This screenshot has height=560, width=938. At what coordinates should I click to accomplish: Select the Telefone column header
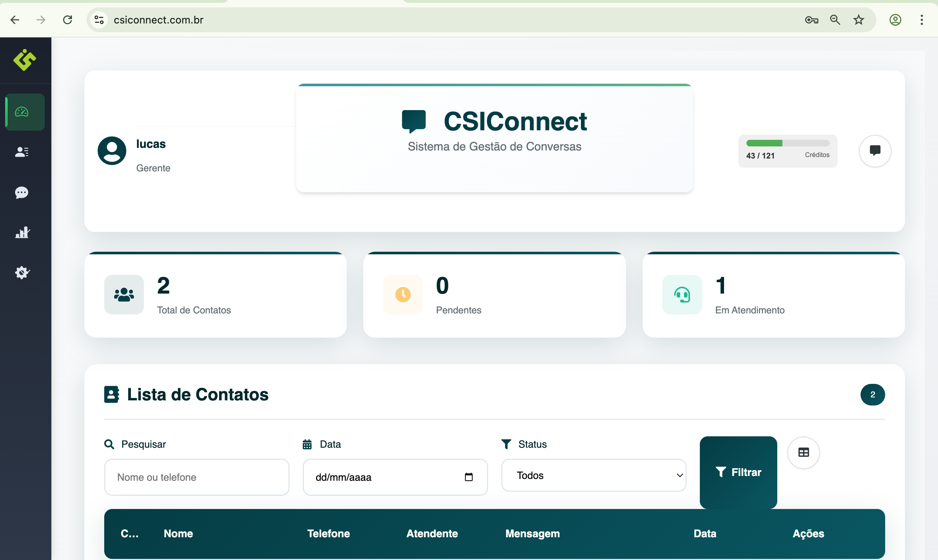[x=328, y=534]
